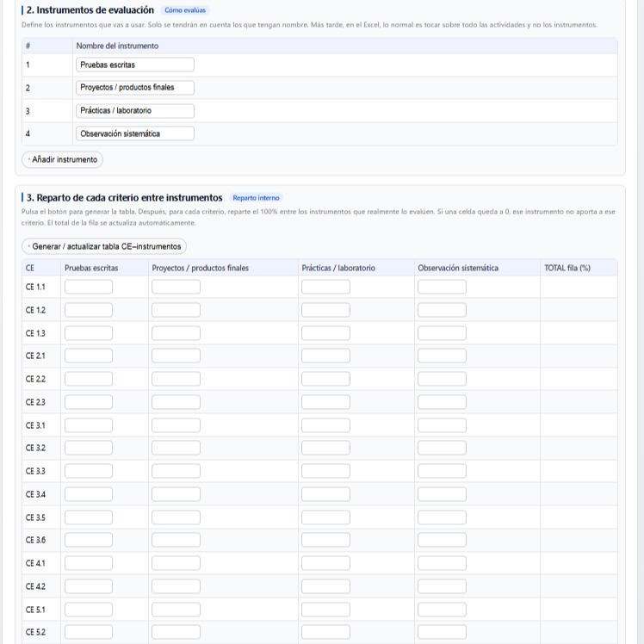This screenshot has height=644, width=644.
Task: Click CE 2.2 Pruebas escritas input
Action: [88, 379]
